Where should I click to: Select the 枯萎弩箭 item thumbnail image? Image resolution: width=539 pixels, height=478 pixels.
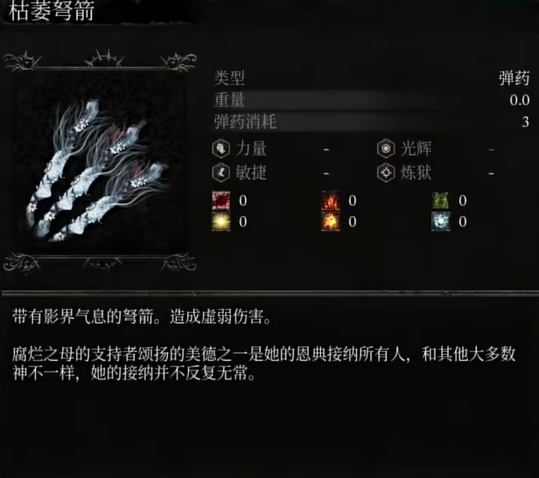coord(100,162)
